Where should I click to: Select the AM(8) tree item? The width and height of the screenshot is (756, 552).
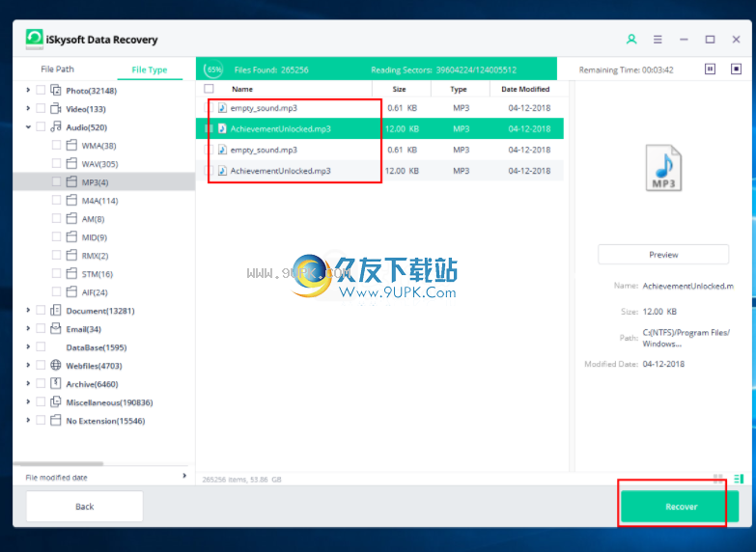(93, 219)
